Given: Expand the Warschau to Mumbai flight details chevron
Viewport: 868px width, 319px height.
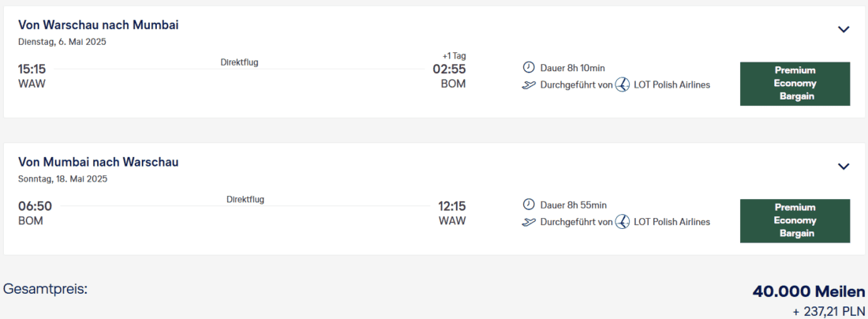Looking at the screenshot, I should point(844,29).
